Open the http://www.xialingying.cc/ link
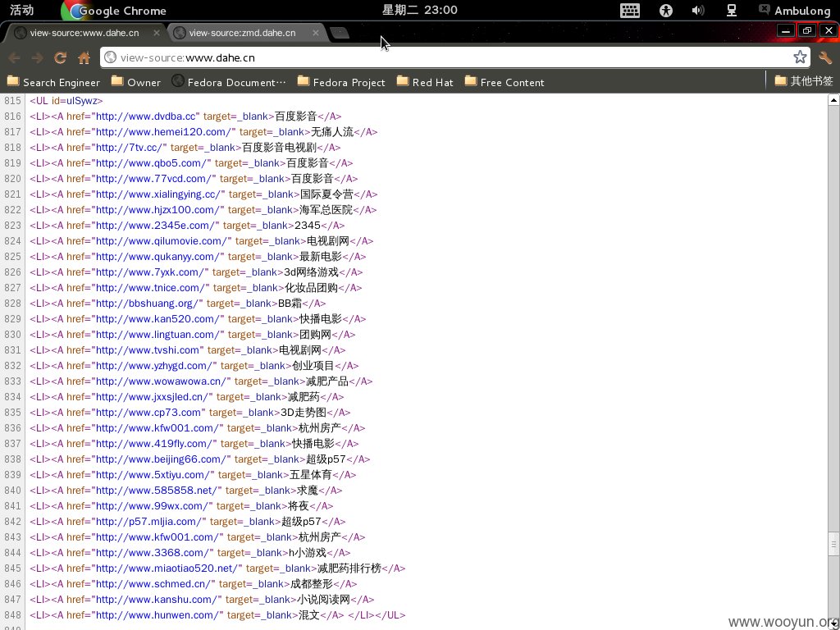 (x=158, y=194)
